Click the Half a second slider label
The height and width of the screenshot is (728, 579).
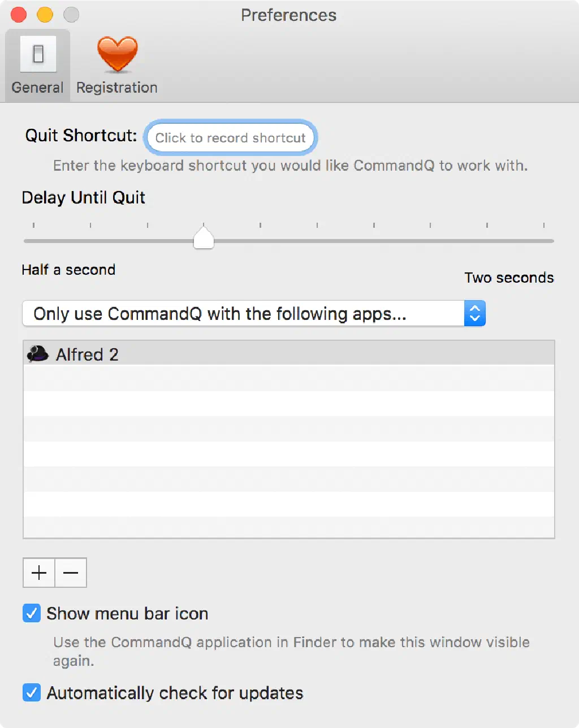[x=68, y=270]
